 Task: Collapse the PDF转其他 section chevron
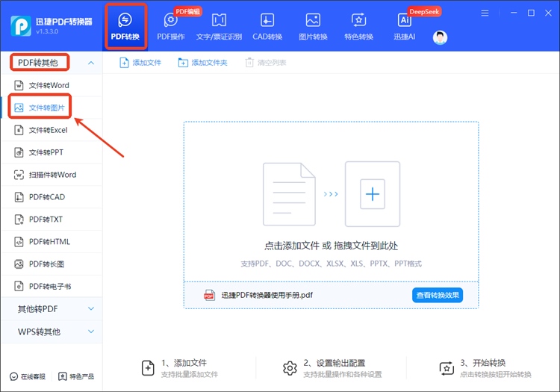91,63
